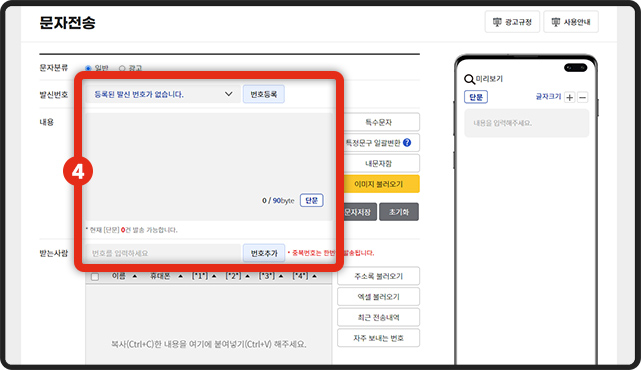Toggle the select-all recipients checkbox
Viewport: 641px width, 370px height.
point(95,277)
